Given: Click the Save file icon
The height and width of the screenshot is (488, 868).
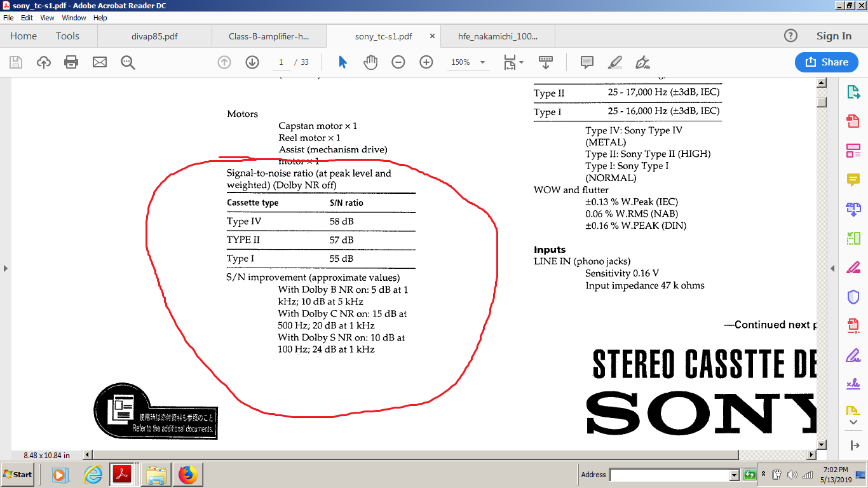Looking at the screenshot, I should (x=16, y=62).
